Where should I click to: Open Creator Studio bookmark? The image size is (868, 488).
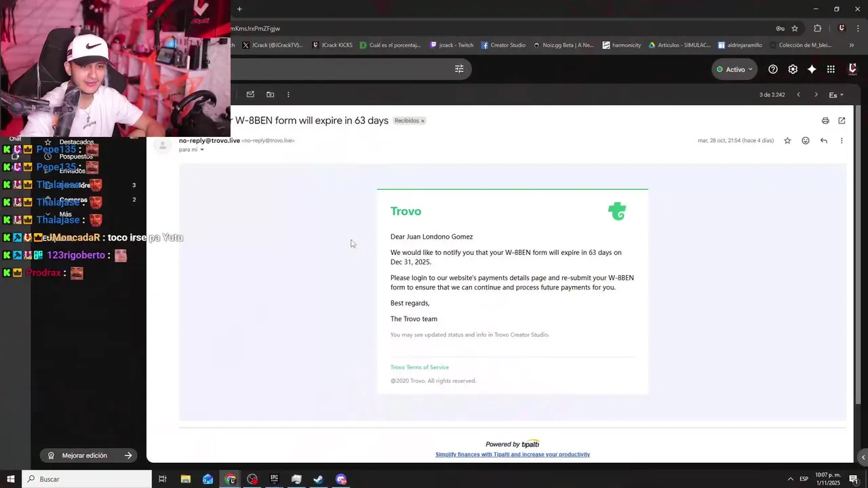pyautogui.click(x=503, y=45)
